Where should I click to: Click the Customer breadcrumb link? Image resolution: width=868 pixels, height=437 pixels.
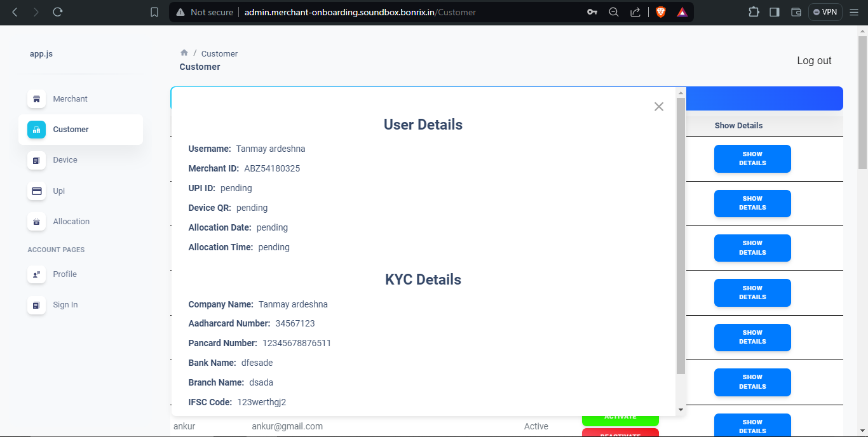tap(219, 53)
